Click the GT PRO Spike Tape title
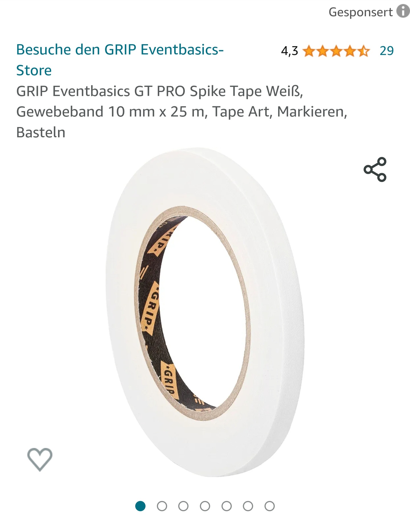410x532 pixels. pyautogui.click(x=182, y=112)
